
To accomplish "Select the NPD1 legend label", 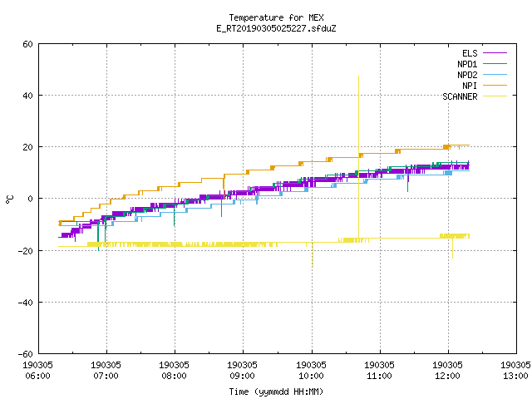I will (467, 64).
